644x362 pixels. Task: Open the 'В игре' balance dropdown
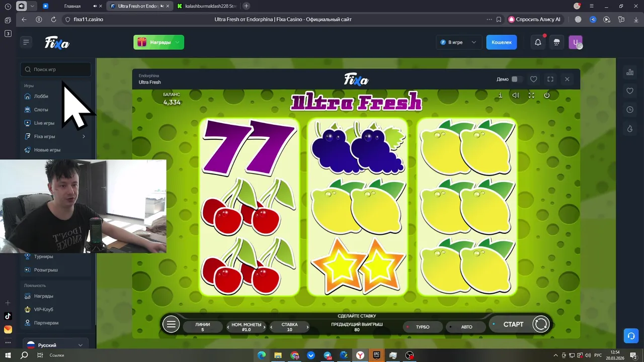(x=458, y=42)
